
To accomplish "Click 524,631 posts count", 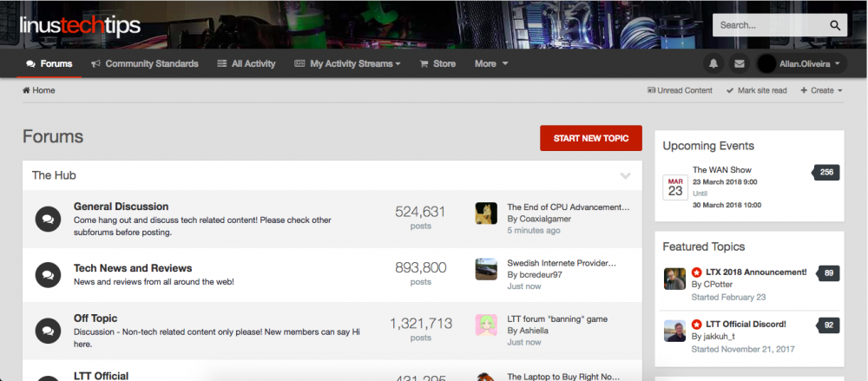I will tap(420, 212).
